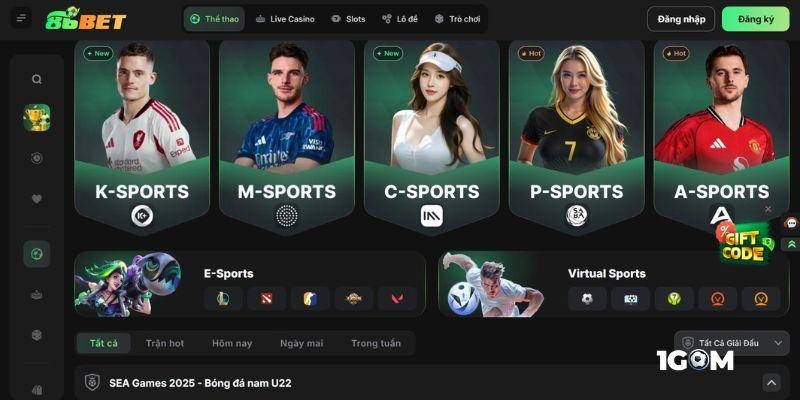Select the League of Legends icon under E-Sports
This screenshot has width=800, height=400.
pos(223,299)
